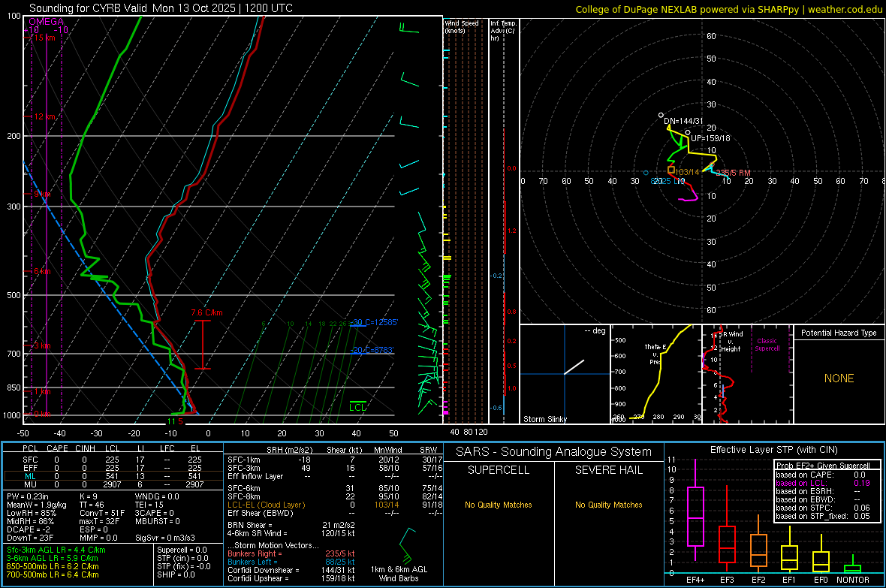The height and width of the screenshot is (588, 886).
Task: Click the Sfc-3km AGL LR value
Action: (56, 550)
